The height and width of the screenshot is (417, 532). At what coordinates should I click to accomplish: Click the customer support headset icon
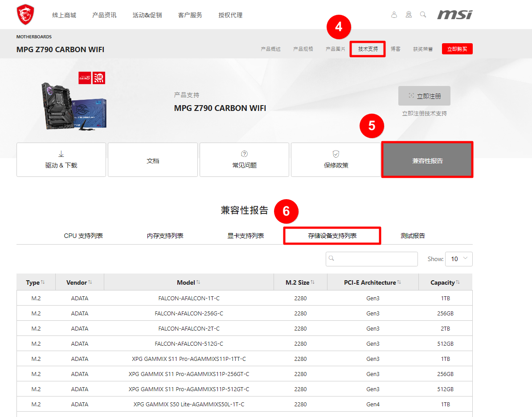(x=409, y=15)
